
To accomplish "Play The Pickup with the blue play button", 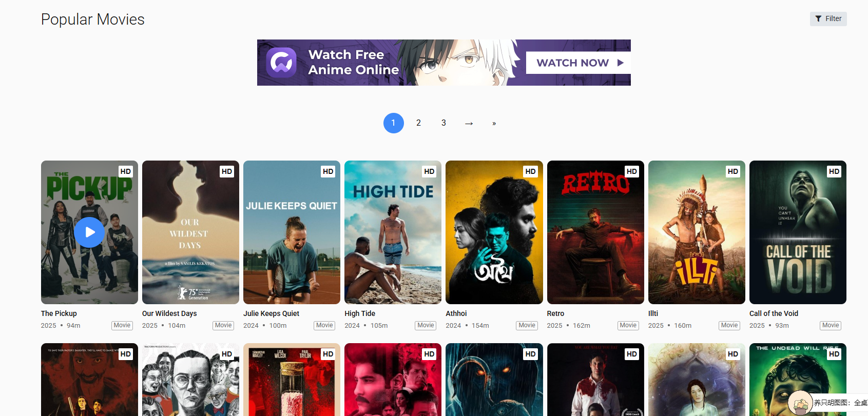I will coord(89,232).
